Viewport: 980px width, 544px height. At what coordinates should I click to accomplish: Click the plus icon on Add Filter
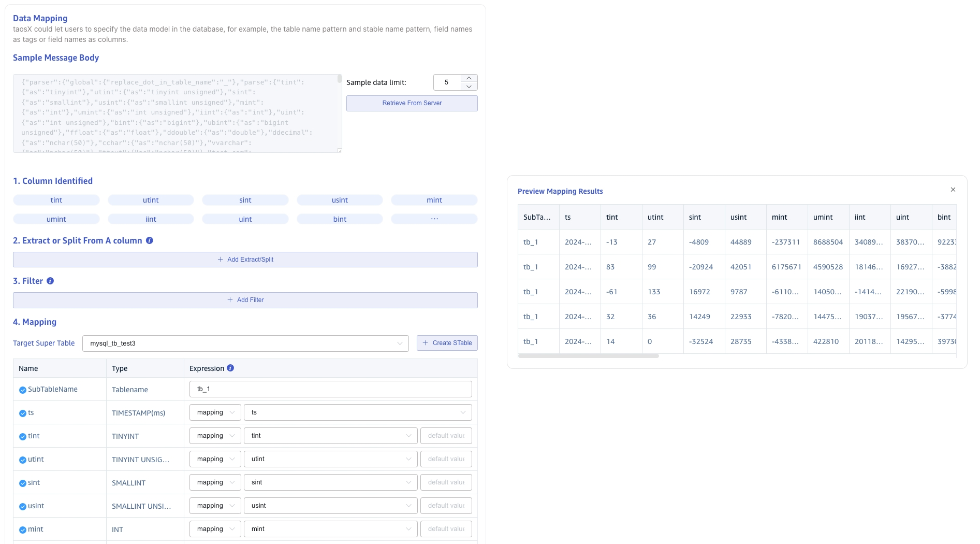(x=230, y=300)
